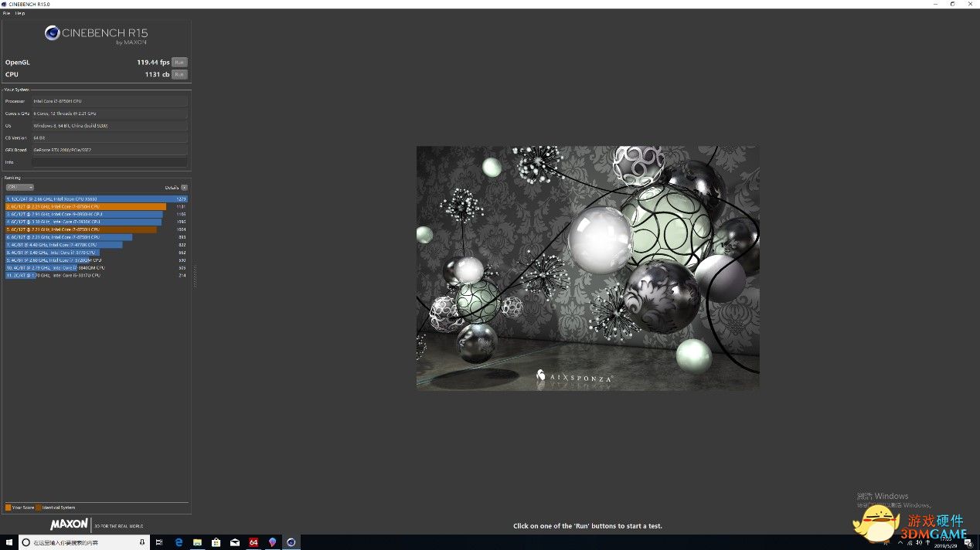Image resolution: width=980 pixels, height=550 pixels.
Task: Run the CPU benchmark test
Action: tap(179, 74)
